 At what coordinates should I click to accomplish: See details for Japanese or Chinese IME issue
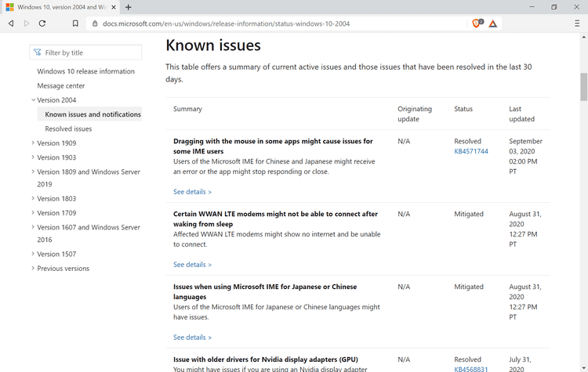pos(192,338)
